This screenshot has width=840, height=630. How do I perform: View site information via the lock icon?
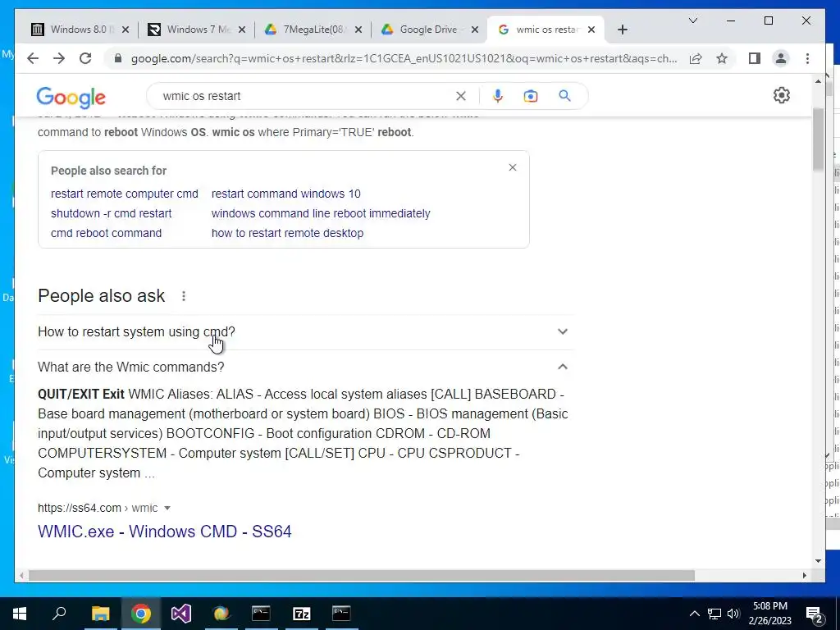coord(118,58)
